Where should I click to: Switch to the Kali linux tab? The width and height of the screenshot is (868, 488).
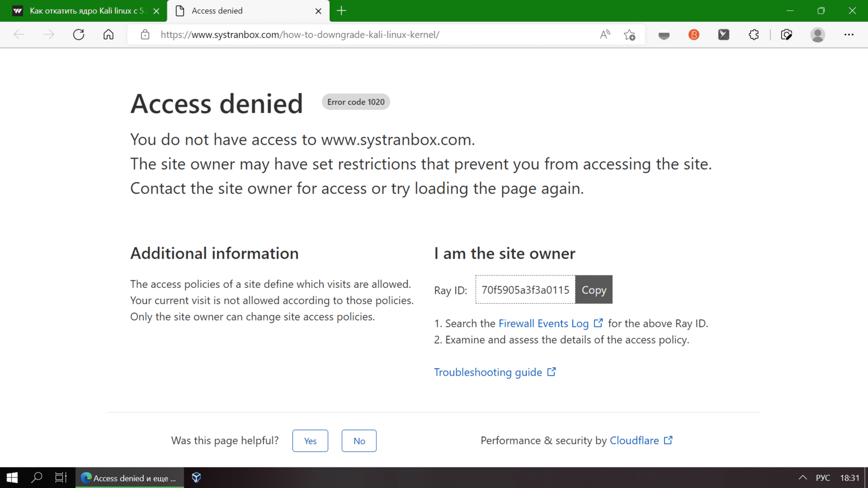[x=84, y=11]
